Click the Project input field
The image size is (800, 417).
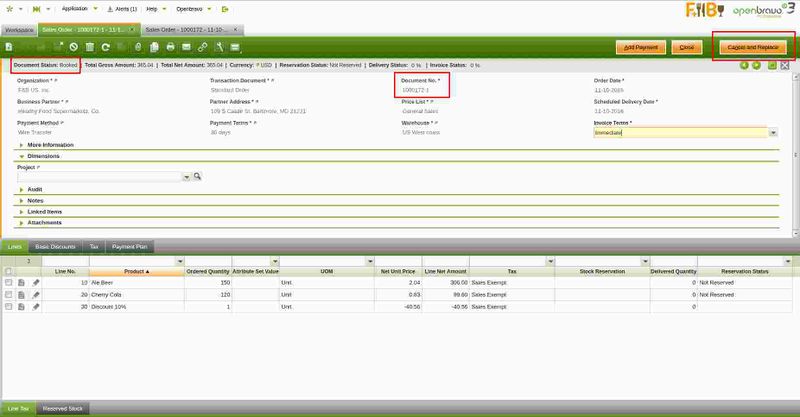tap(100, 176)
